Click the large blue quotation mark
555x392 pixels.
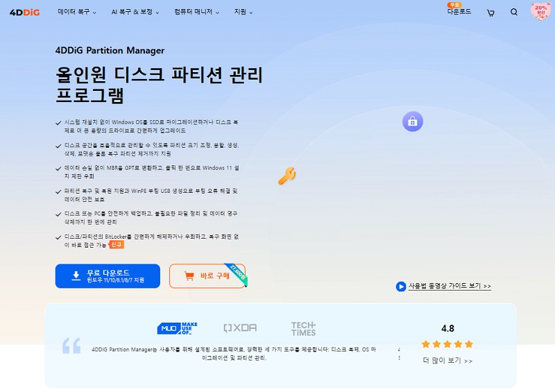(71, 346)
